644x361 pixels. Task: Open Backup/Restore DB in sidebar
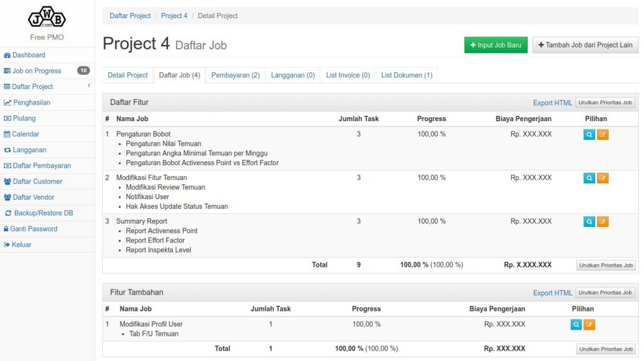(x=43, y=213)
